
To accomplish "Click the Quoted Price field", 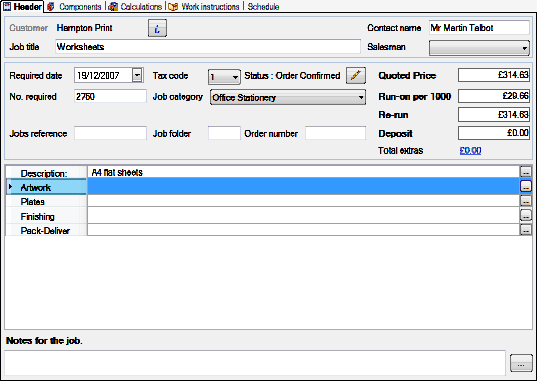I will click(x=494, y=75).
